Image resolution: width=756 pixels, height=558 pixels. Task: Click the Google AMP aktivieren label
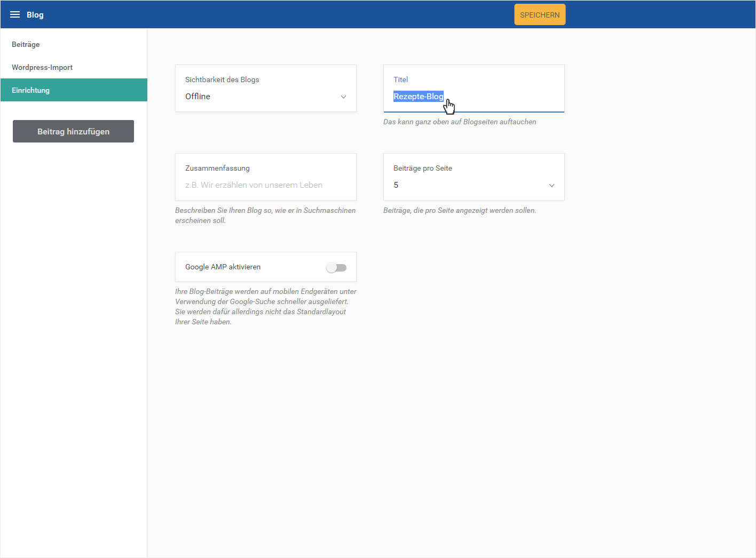coord(223,267)
